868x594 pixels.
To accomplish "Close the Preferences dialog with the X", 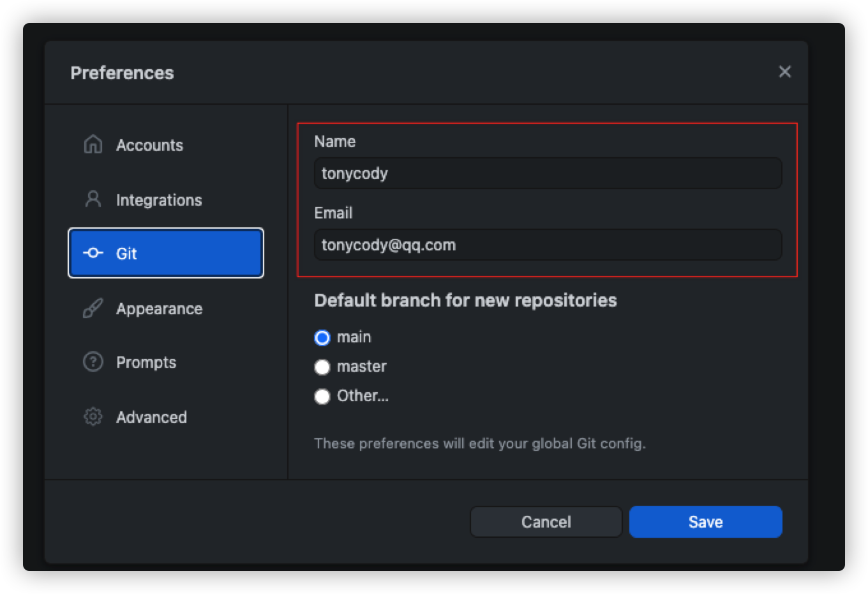I will (x=784, y=72).
